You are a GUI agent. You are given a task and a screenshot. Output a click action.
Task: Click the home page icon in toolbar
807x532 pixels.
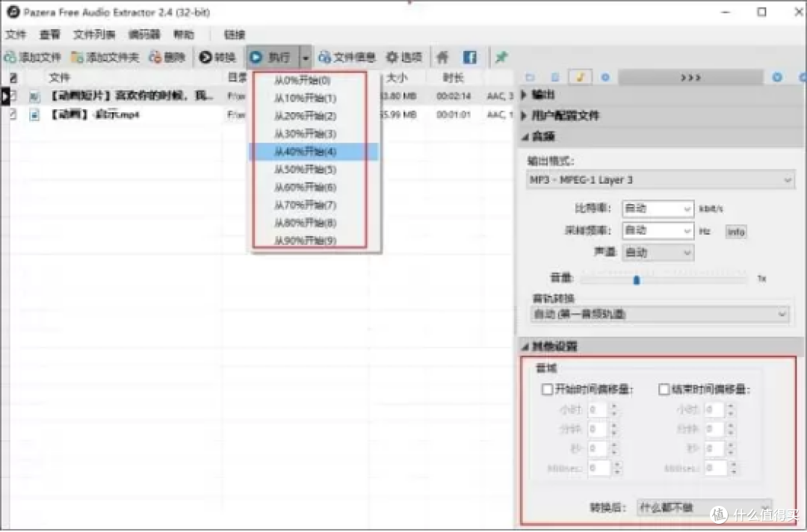point(442,57)
